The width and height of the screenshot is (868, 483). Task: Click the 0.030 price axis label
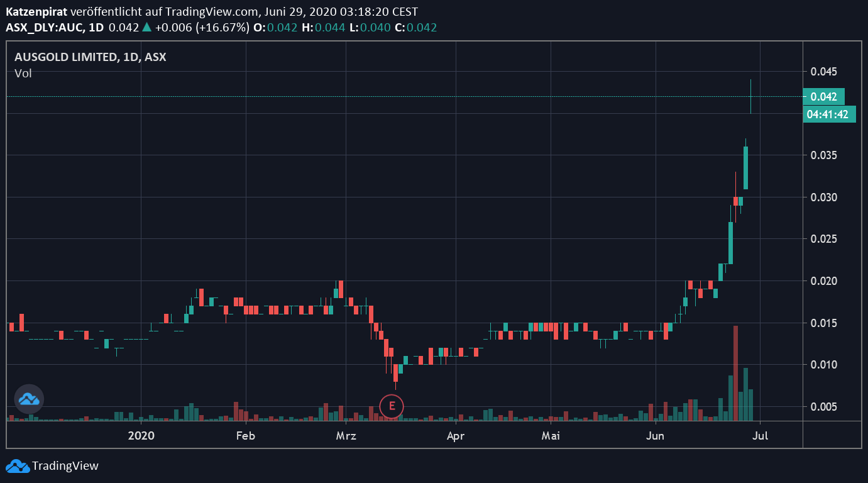click(x=824, y=197)
